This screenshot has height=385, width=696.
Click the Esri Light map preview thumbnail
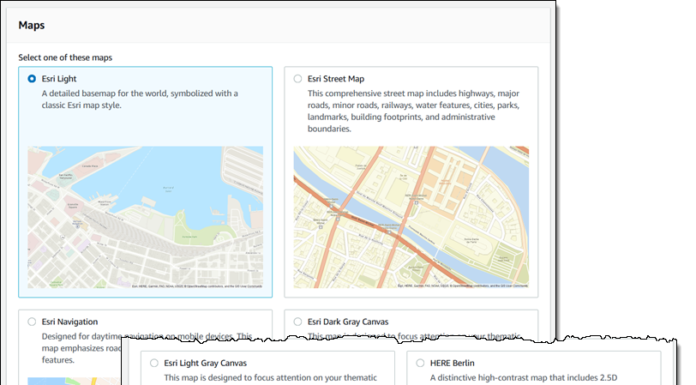145,217
